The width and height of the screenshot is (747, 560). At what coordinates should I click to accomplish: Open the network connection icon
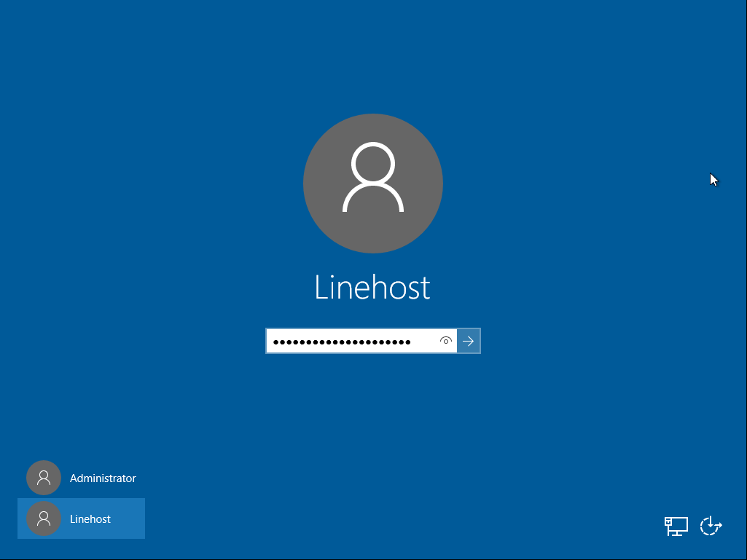click(x=676, y=526)
